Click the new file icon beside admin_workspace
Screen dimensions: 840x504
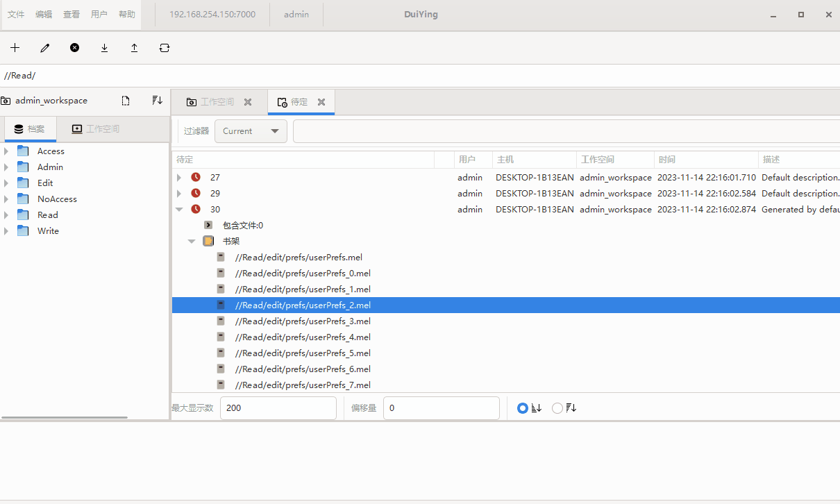click(126, 101)
